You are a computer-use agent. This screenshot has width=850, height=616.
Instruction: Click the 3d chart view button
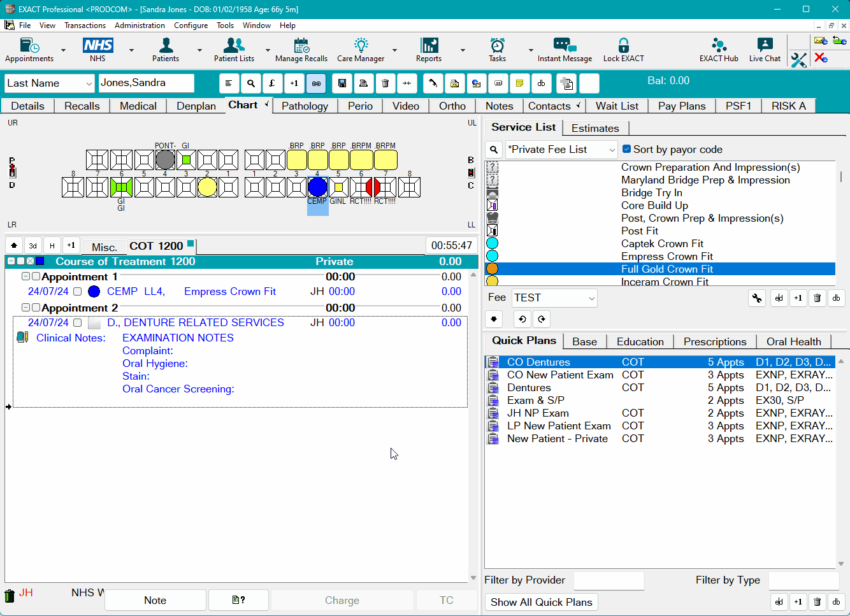pyautogui.click(x=33, y=245)
